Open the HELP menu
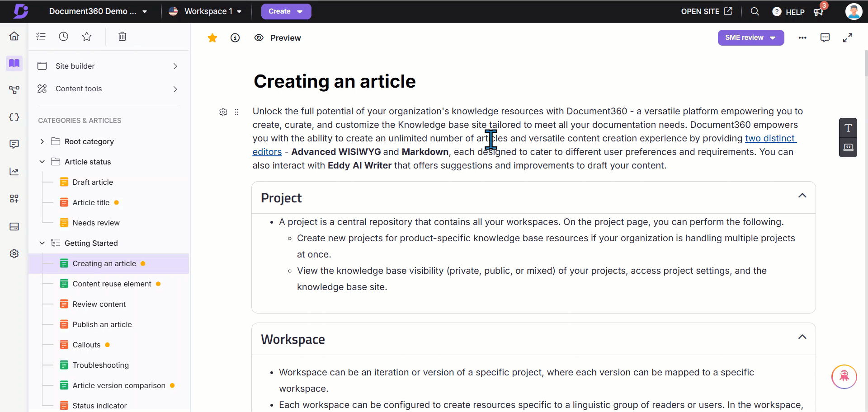The image size is (868, 412). tap(788, 12)
